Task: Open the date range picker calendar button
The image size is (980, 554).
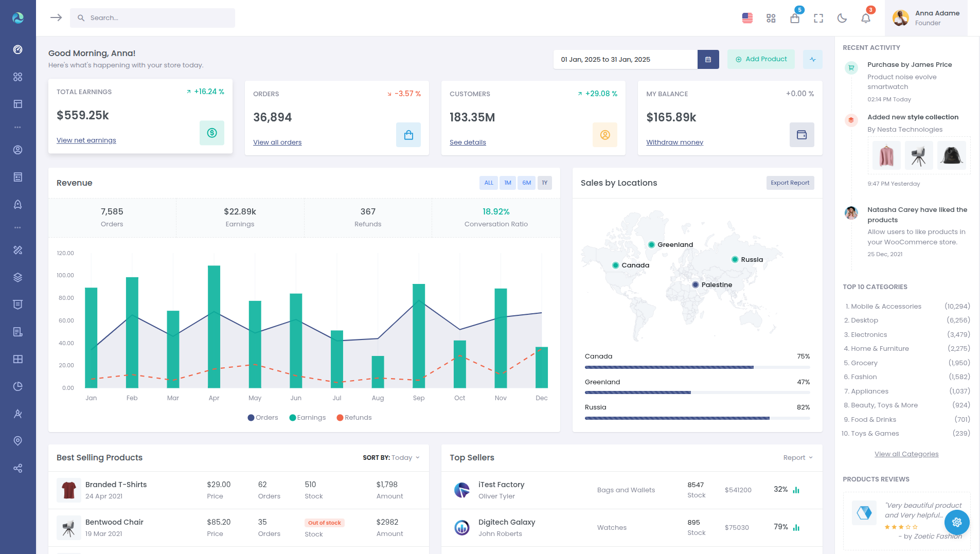Action: tap(708, 59)
